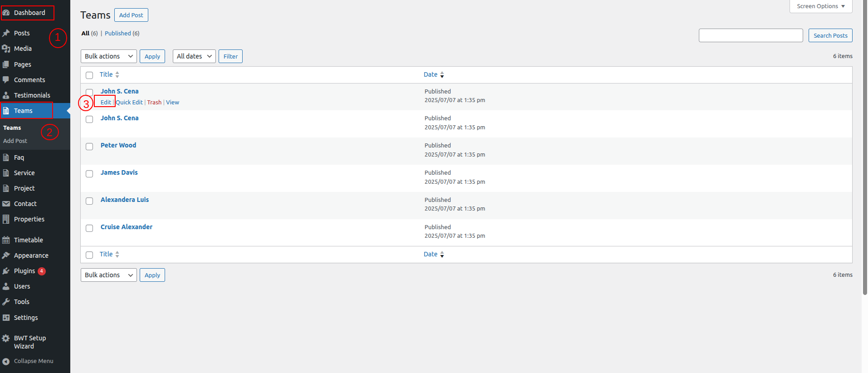The width and height of the screenshot is (868, 373).
Task: Open the top Bulk actions dropdown
Action: [x=108, y=56]
